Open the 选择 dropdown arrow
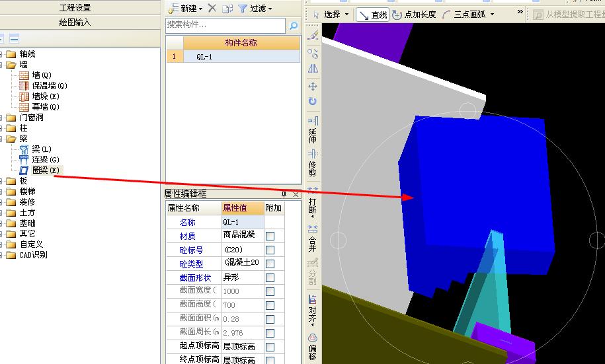 pyautogui.click(x=346, y=15)
